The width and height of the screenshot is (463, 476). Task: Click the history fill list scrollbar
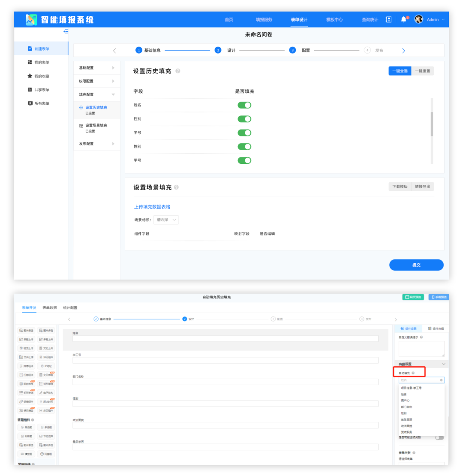coord(432,124)
